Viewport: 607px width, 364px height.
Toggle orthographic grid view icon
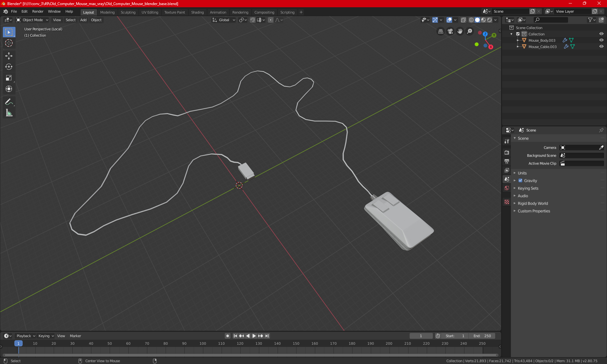coord(440,31)
